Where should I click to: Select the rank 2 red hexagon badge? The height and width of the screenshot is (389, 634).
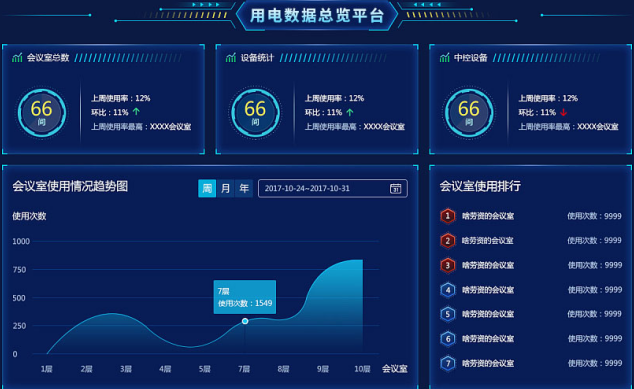[448, 241]
